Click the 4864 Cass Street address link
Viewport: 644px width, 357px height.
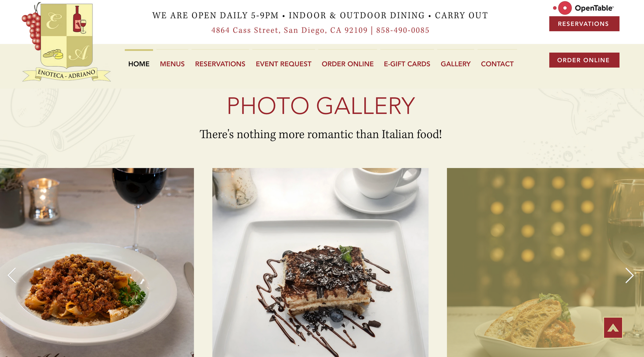pyautogui.click(x=289, y=30)
